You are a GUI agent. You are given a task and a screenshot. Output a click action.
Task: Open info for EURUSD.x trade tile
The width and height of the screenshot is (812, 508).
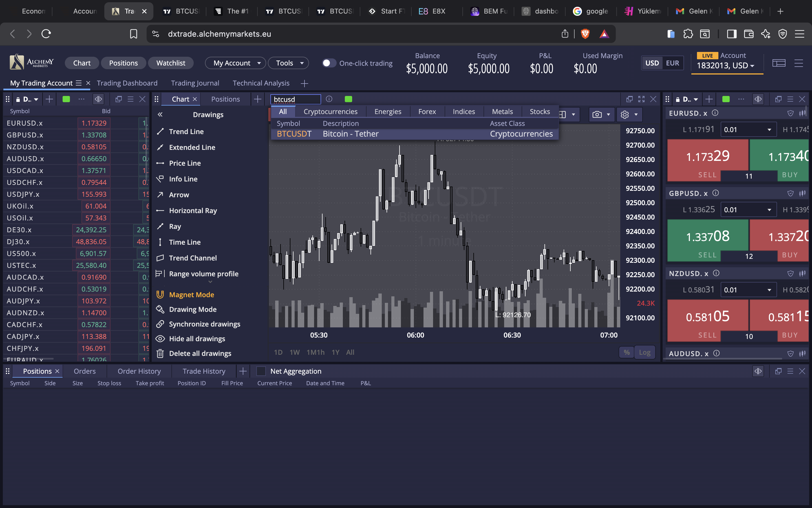tap(715, 113)
